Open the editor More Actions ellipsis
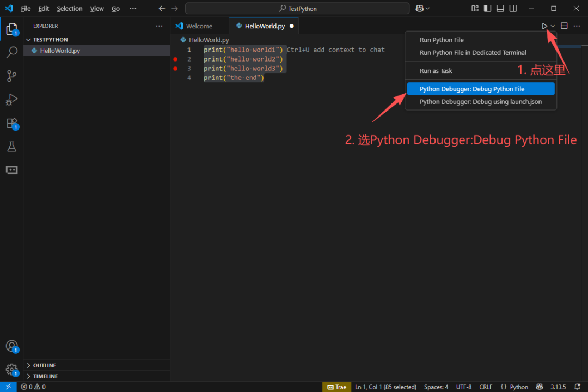The image size is (588, 392). tap(577, 26)
